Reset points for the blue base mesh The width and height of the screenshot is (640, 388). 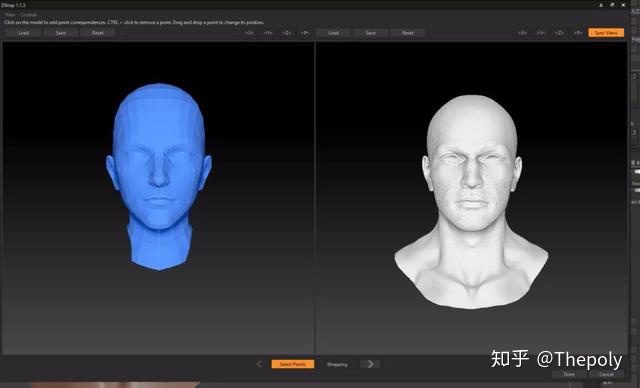98,33
